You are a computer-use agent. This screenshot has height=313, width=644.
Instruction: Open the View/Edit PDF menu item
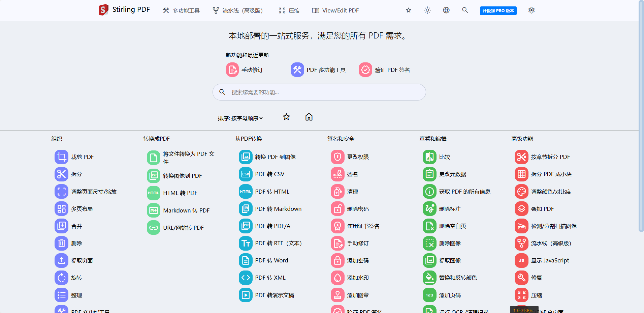coord(335,11)
